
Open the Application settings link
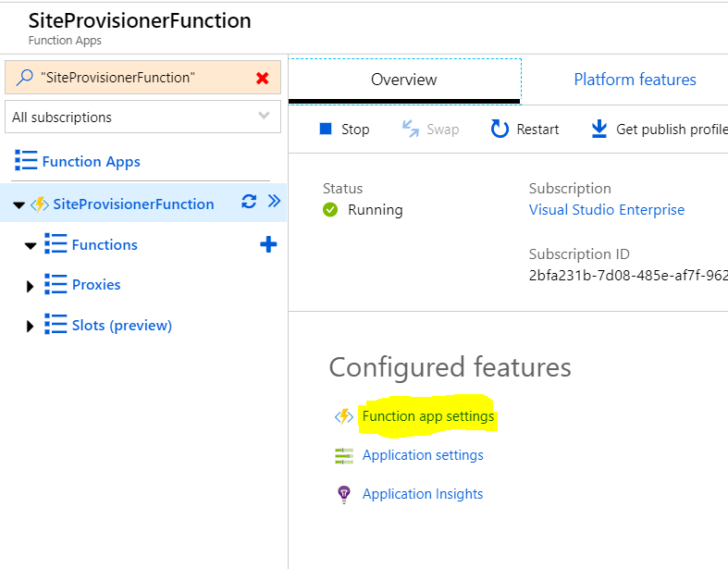point(423,455)
